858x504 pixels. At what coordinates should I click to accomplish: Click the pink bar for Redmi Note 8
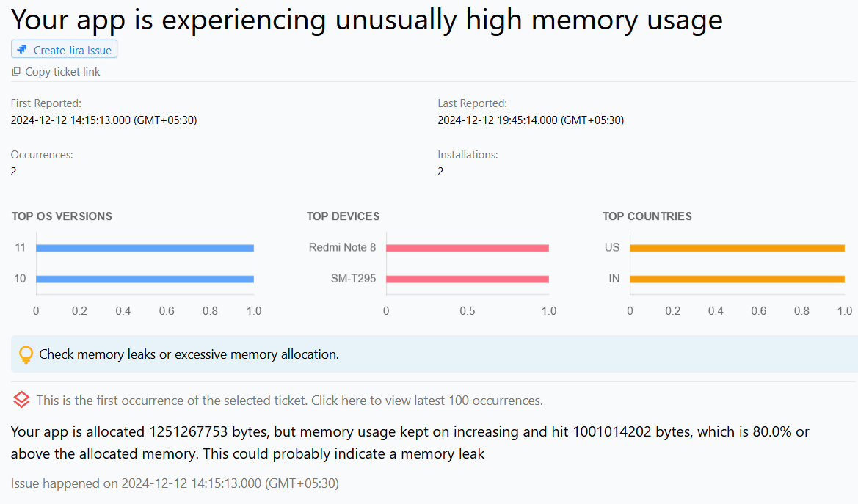pos(468,247)
